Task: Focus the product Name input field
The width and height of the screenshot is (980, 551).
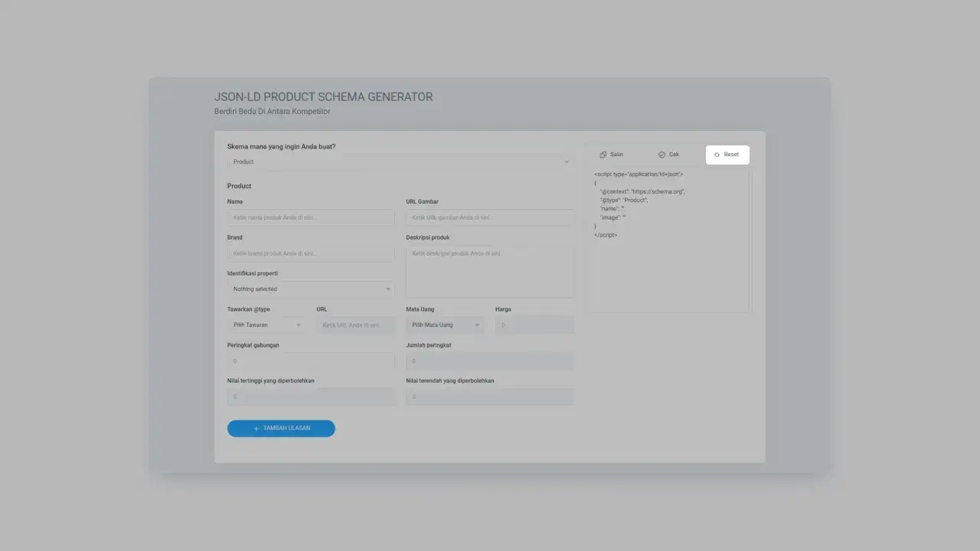Action: pos(311,218)
